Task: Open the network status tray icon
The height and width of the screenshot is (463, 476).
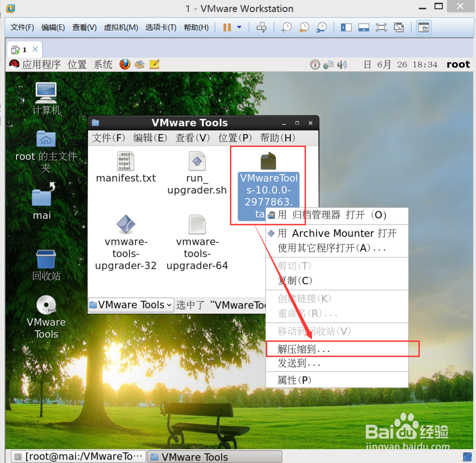Action: point(328,64)
